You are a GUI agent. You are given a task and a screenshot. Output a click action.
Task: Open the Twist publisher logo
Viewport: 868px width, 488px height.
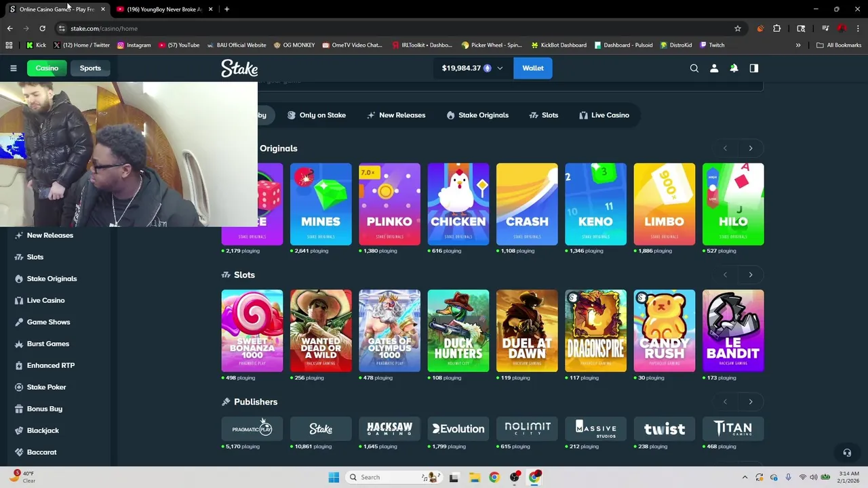coord(665,429)
